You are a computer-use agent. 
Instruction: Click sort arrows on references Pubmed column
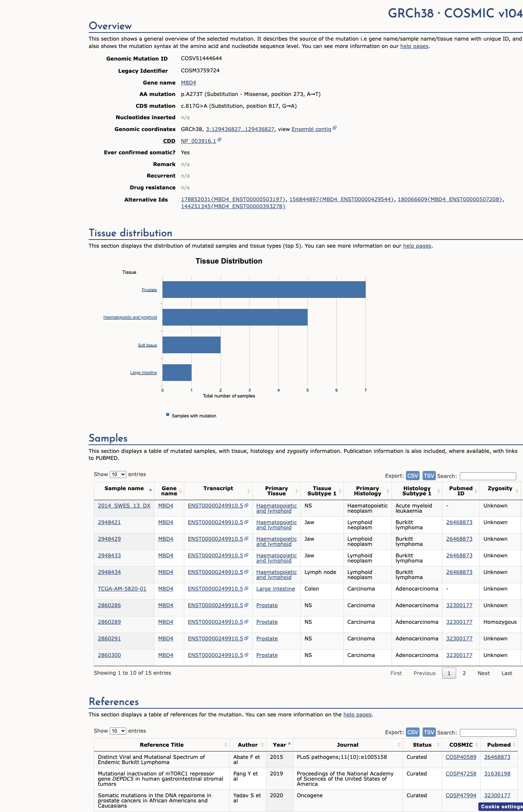(x=514, y=745)
